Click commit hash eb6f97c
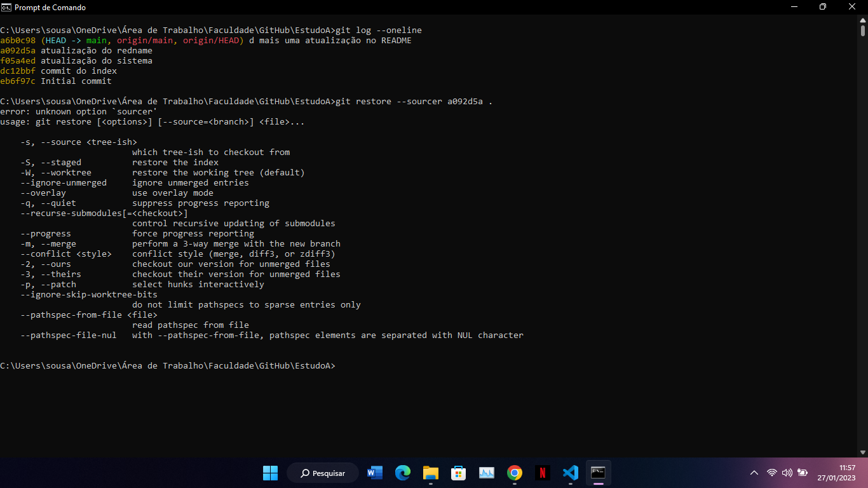This screenshot has height=488, width=868. click(x=18, y=81)
